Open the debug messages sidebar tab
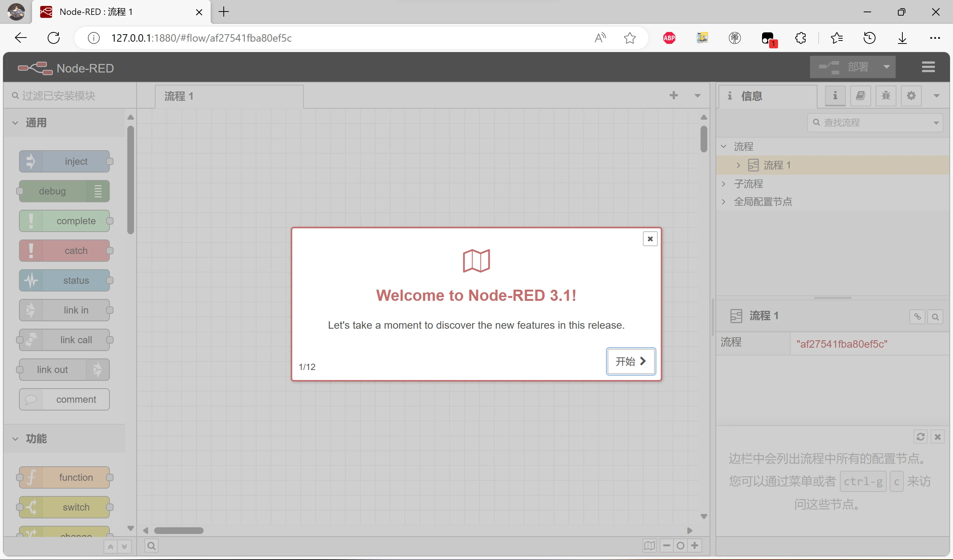 tap(886, 96)
